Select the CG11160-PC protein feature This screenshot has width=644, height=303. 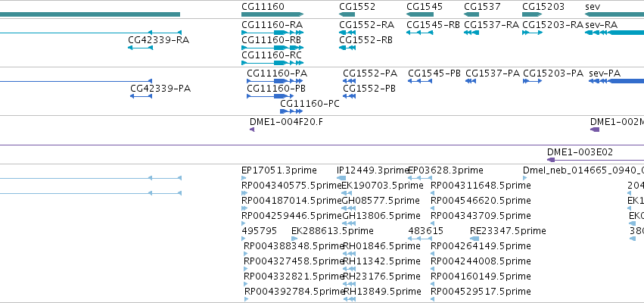(291, 111)
